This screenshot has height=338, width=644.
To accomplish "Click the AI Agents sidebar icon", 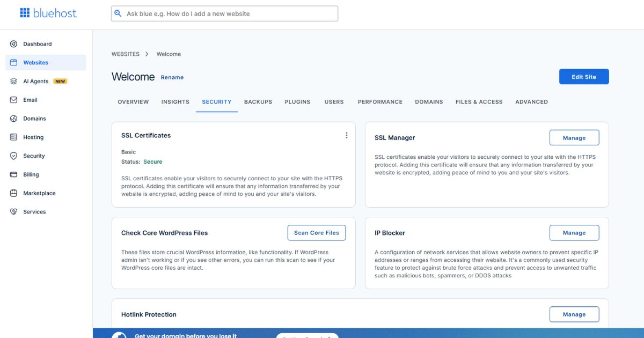I will tap(13, 82).
